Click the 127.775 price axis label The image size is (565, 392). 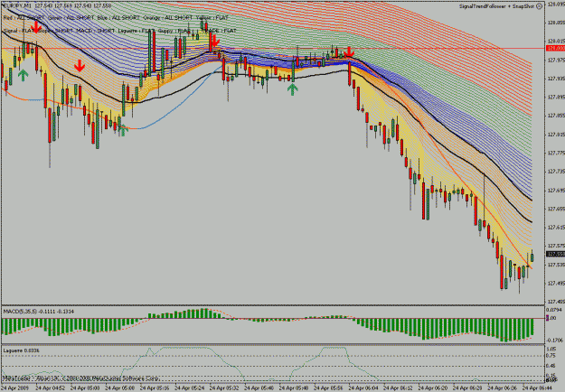click(x=556, y=153)
